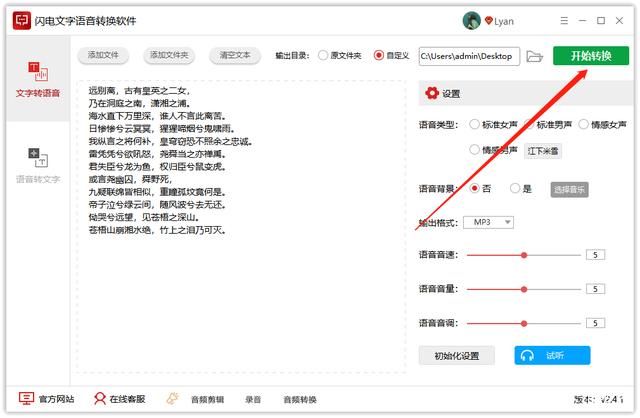Click the red settings gear icon

(432, 93)
